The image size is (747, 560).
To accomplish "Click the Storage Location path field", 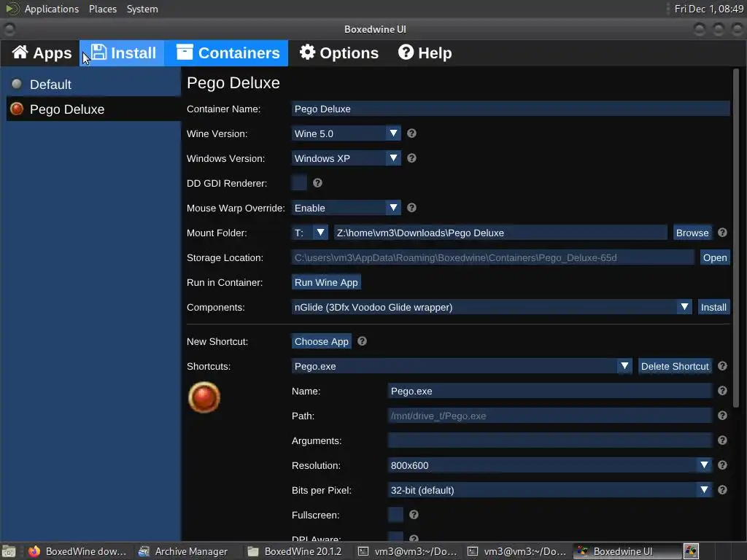I will click(x=492, y=257).
